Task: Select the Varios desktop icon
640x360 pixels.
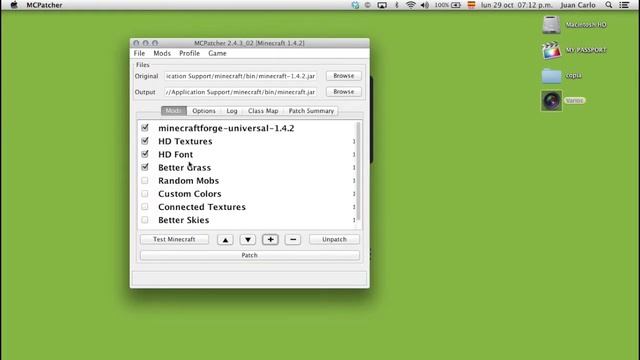Action: point(551,101)
